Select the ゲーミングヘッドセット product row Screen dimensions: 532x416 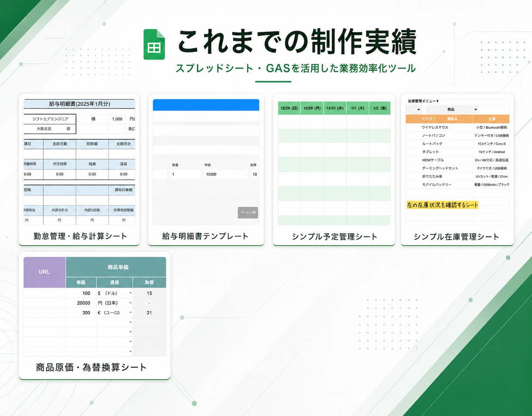pyautogui.click(x=457, y=168)
